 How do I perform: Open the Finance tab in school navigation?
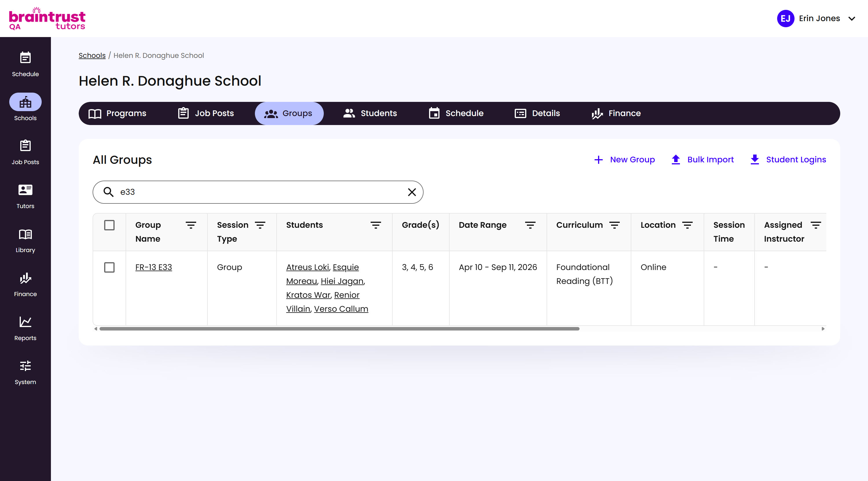tap(616, 113)
